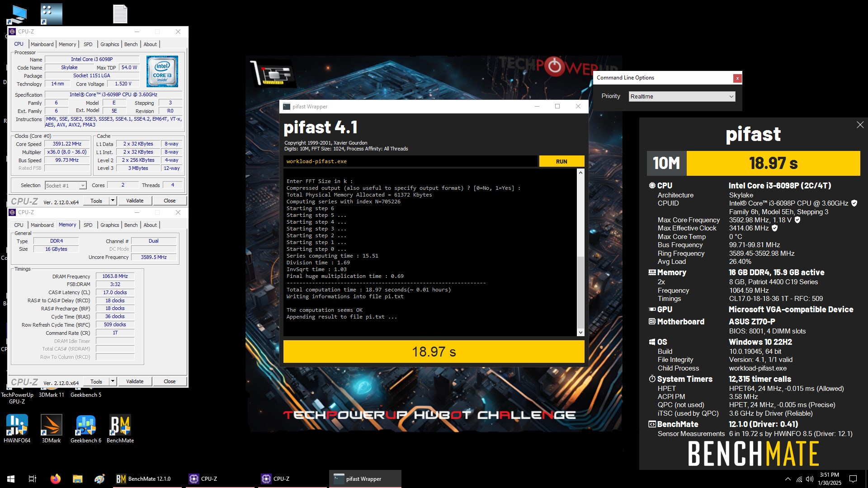Click the Motherboard icon in BenchMate panel

[652, 322]
